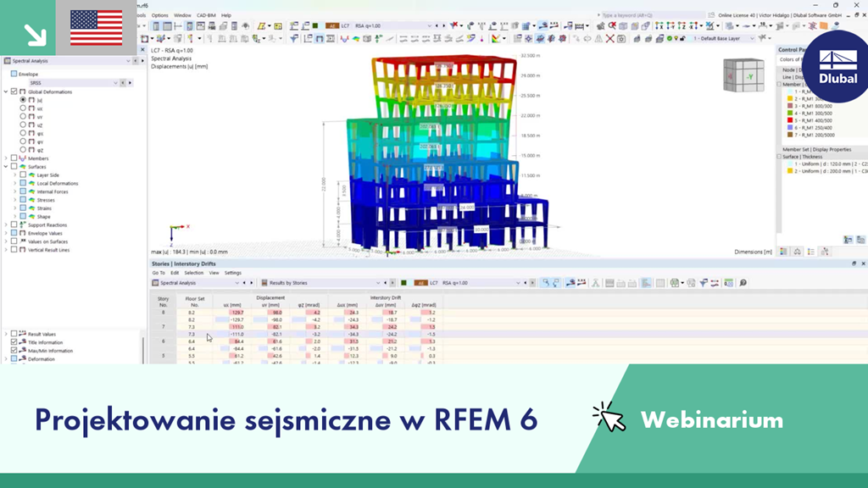The image size is (868, 488).
Task: Click the lock icon beside layer dropdown
Action: (682, 39)
